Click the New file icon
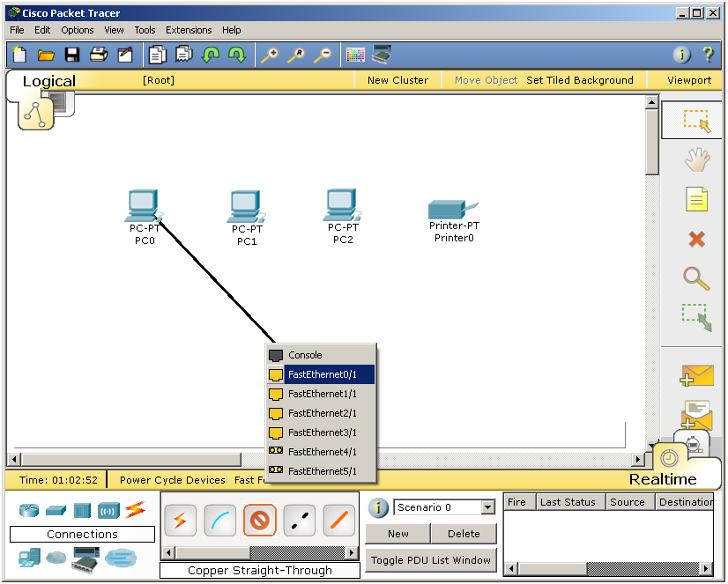Image resolution: width=728 pixels, height=584 pixels. (x=19, y=55)
